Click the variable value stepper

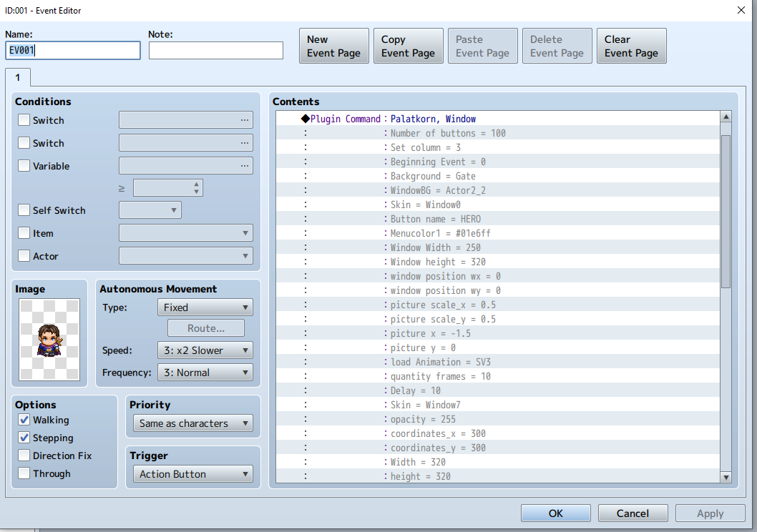[196, 187]
